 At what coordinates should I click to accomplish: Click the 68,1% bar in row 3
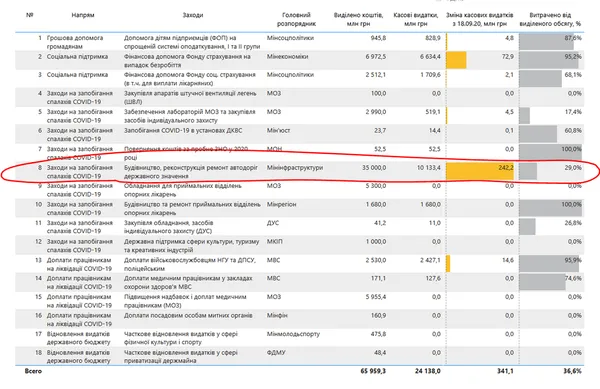(540, 79)
